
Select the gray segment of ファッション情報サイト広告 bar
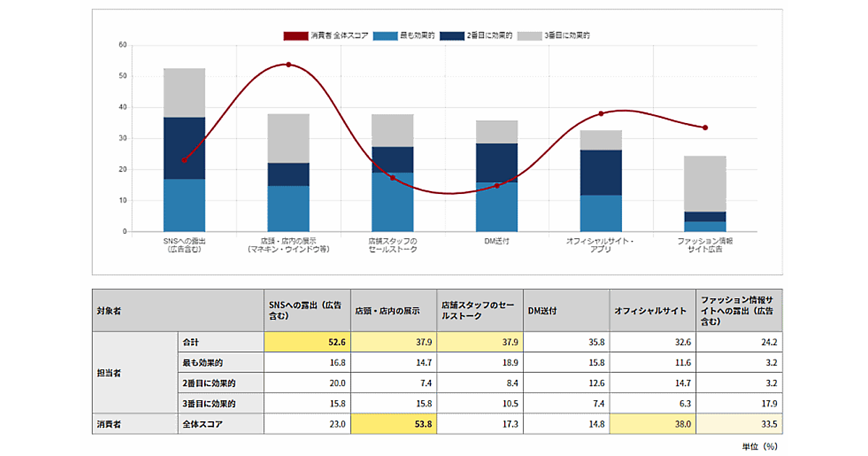pos(705,184)
